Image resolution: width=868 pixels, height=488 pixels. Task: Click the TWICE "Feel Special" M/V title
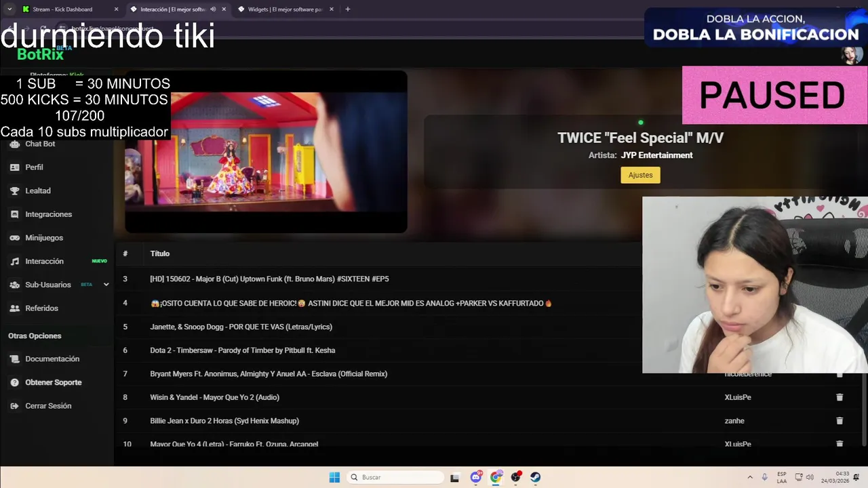(x=640, y=138)
